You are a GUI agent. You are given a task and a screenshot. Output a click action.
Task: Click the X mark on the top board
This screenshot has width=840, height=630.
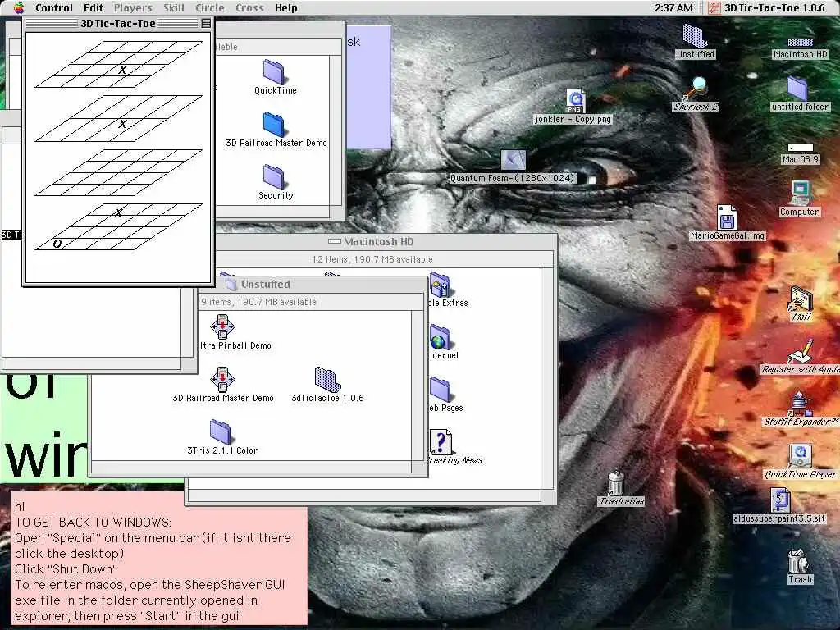pyautogui.click(x=123, y=70)
